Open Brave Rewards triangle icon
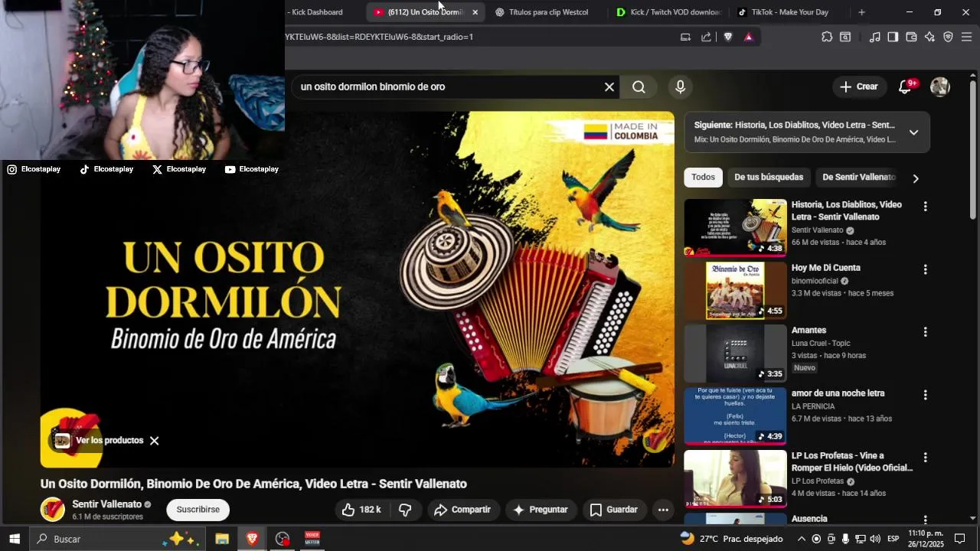This screenshot has width=980, height=551. (749, 37)
